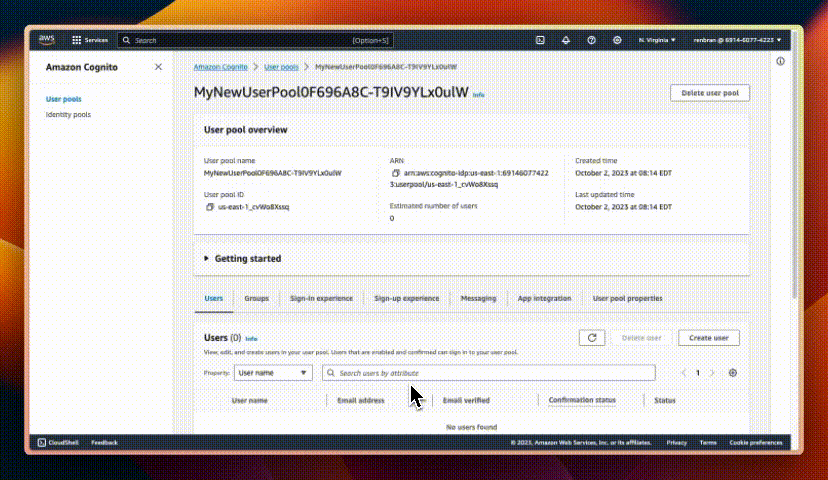Sort by the Email address column
Viewport: 828px width, 480px height.
pyautogui.click(x=361, y=400)
